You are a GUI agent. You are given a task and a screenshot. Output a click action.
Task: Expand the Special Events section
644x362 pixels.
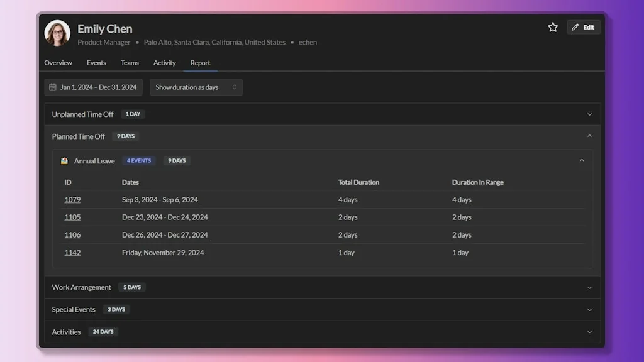pyautogui.click(x=589, y=309)
